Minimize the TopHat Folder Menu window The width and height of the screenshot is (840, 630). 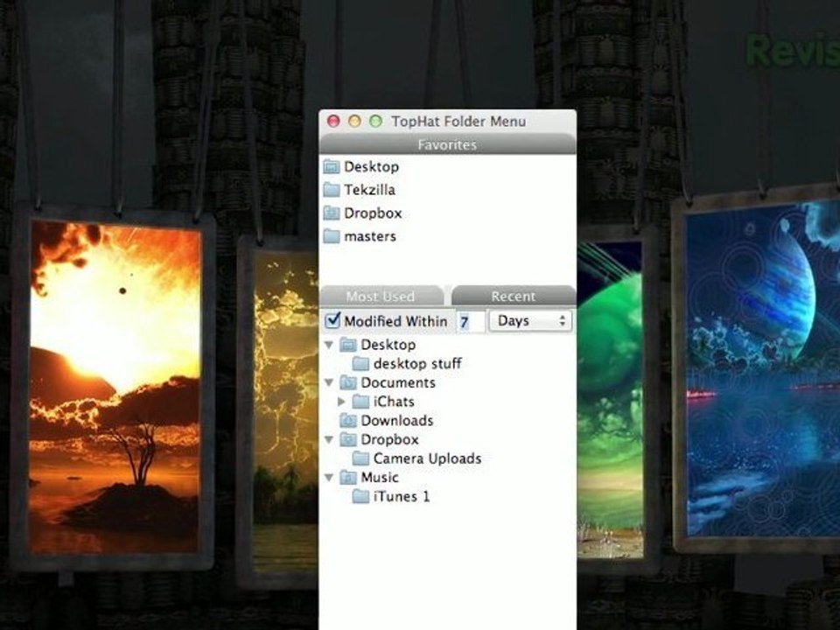click(354, 121)
